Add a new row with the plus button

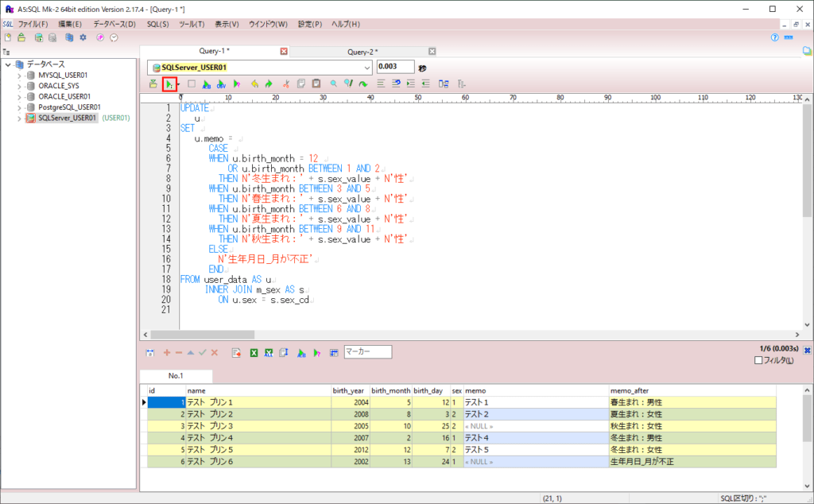(167, 352)
